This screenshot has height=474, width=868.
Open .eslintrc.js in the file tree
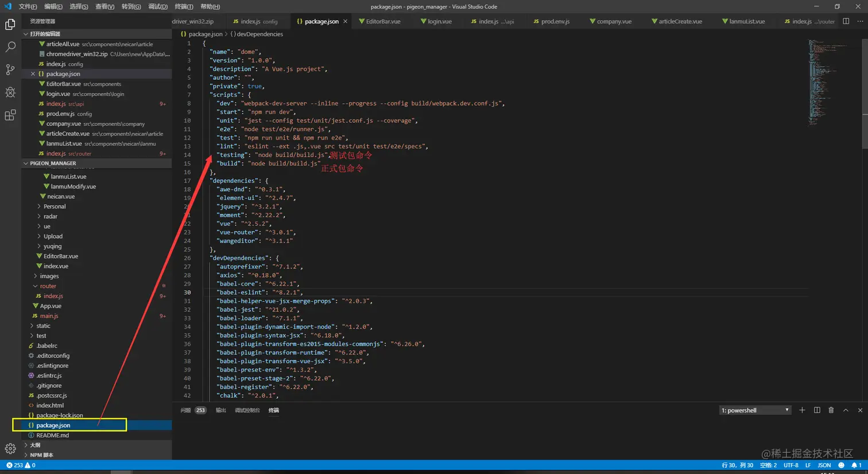point(49,376)
